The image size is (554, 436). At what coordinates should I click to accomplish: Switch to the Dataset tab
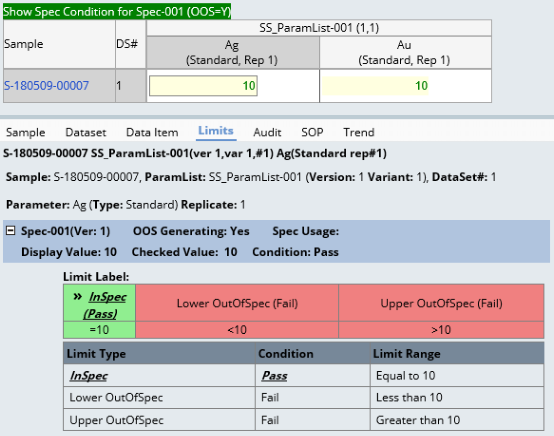click(86, 132)
